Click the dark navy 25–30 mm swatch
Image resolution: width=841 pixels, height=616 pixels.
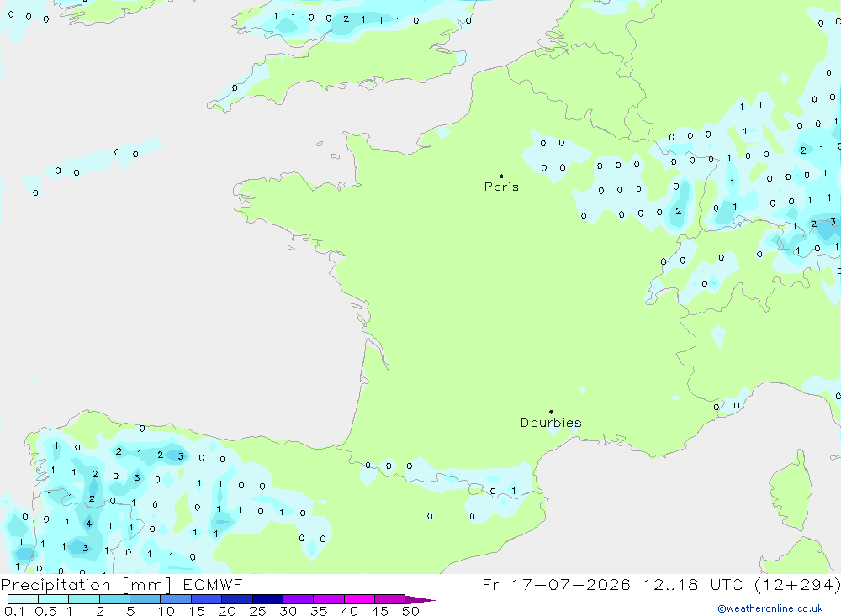tap(267, 599)
